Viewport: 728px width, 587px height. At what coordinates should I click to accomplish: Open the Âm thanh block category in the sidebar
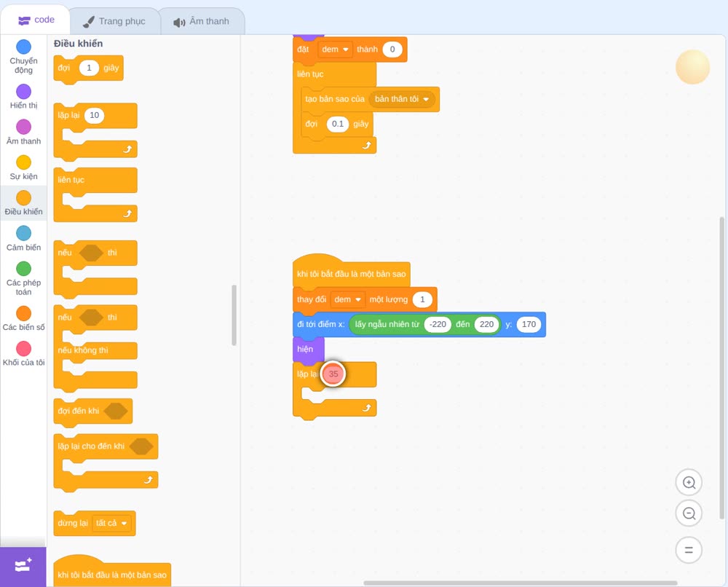[23, 132]
